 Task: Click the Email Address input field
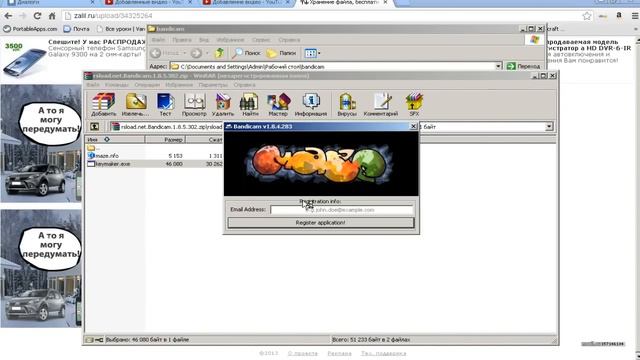tap(342, 210)
